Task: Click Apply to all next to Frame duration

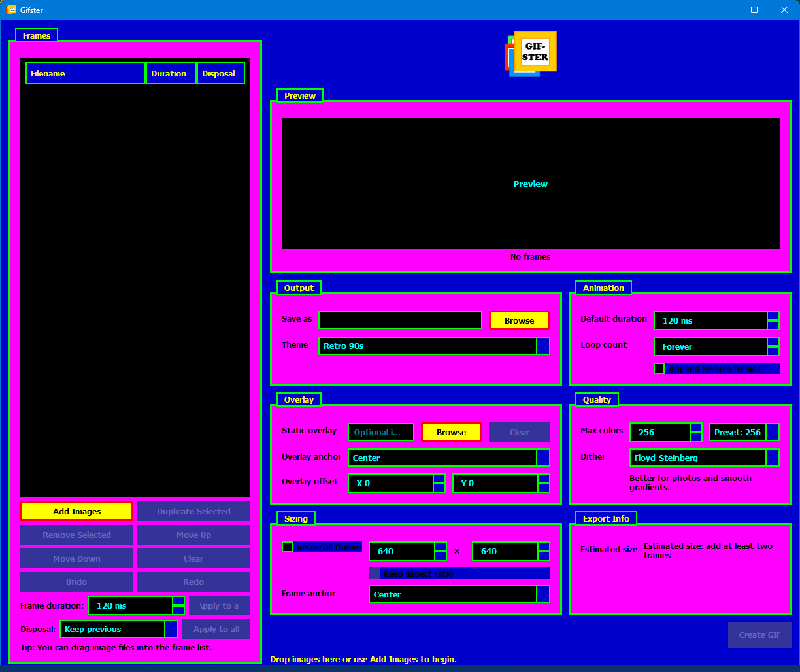Action: click(x=220, y=605)
